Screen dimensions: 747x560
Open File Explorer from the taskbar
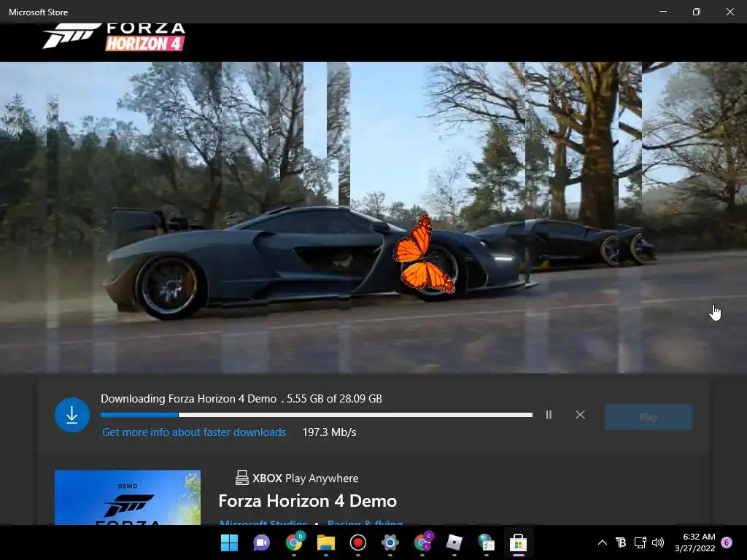coord(326,542)
